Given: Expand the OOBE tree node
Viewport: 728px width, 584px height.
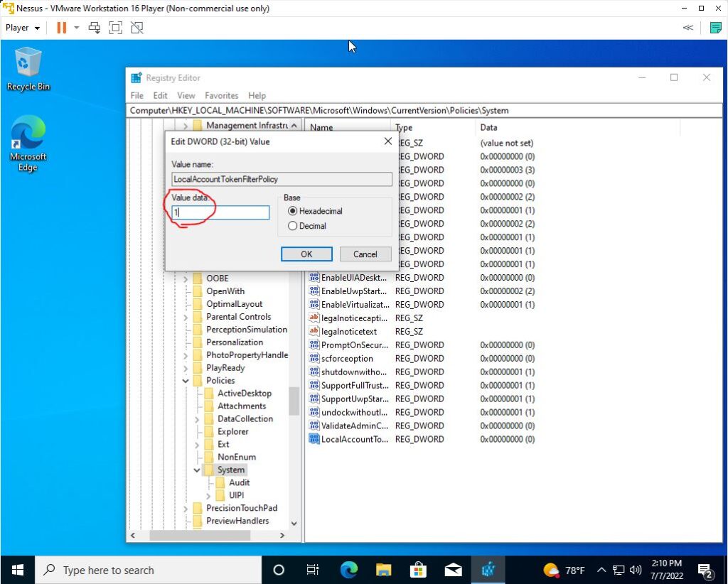Looking at the screenshot, I should (x=186, y=279).
